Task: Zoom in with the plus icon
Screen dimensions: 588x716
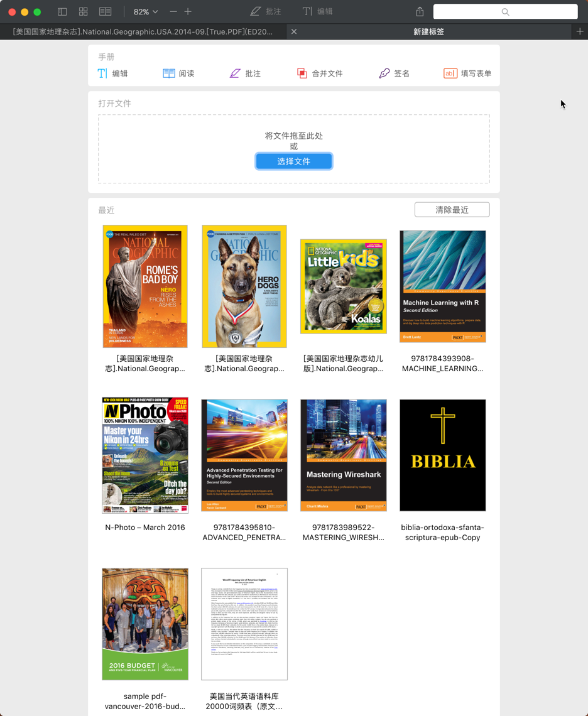Action: coord(188,12)
